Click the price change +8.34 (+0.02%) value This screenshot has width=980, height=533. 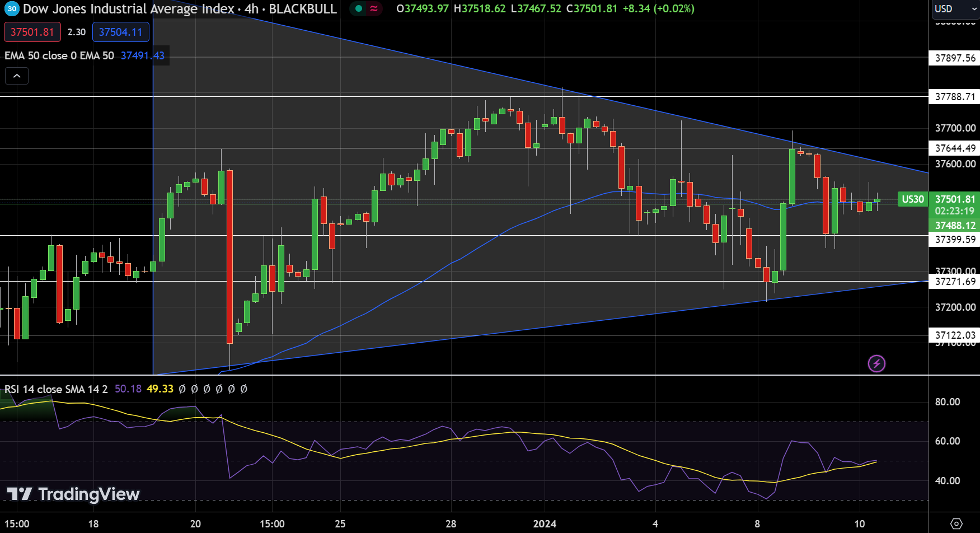(659, 9)
